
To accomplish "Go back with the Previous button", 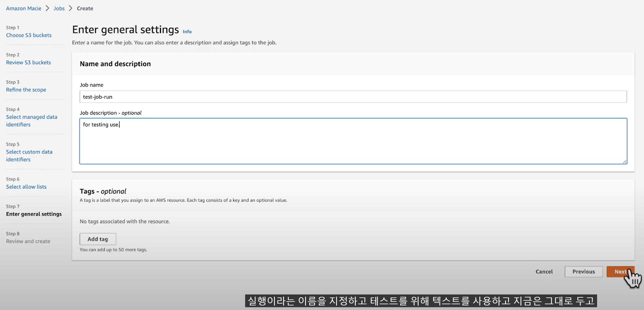I will point(584,272).
